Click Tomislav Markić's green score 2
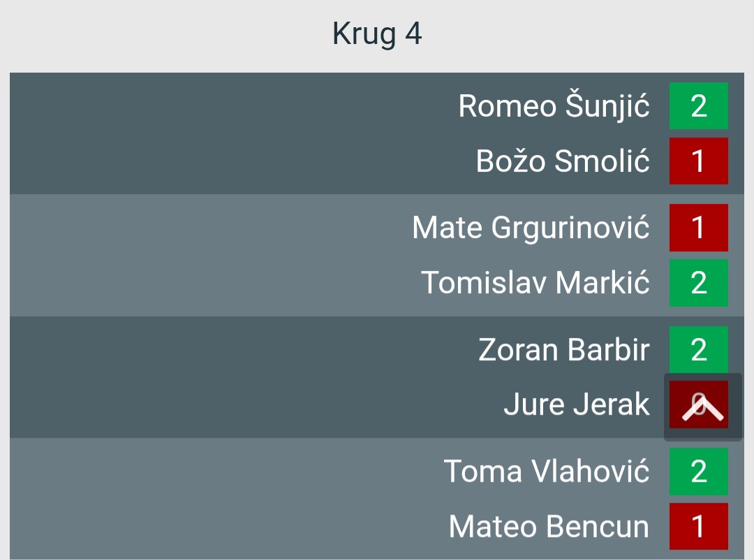Viewport: 754px width, 560px height. (x=699, y=282)
